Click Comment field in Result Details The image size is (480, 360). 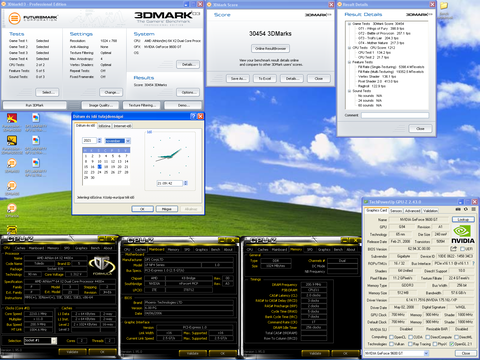(395, 115)
